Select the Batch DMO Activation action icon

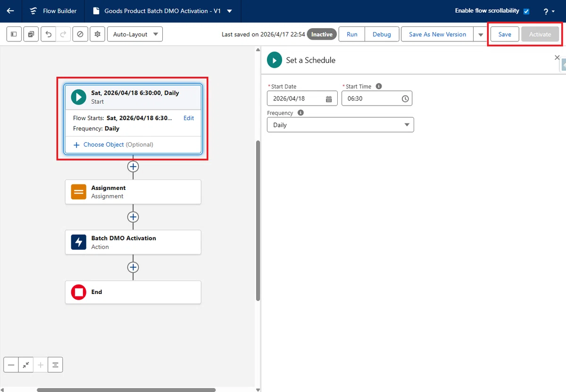[79, 242]
